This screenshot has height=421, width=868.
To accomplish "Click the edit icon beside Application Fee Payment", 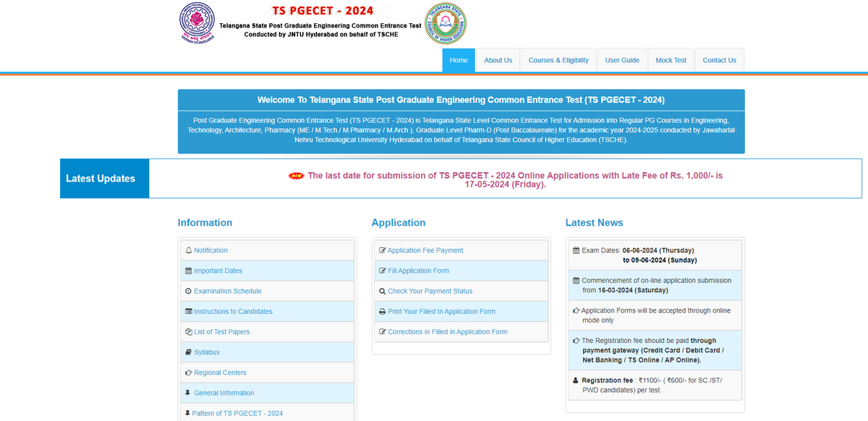I will pos(383,250).
